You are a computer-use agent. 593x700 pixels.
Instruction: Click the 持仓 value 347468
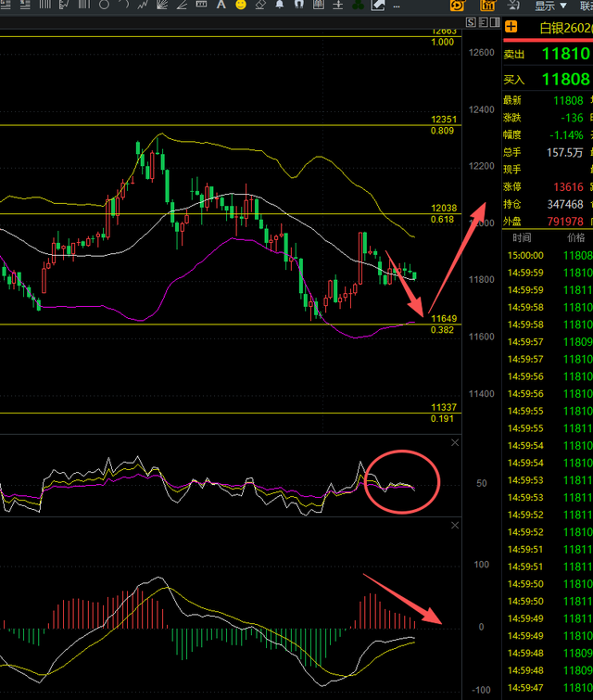coord(565,204)
